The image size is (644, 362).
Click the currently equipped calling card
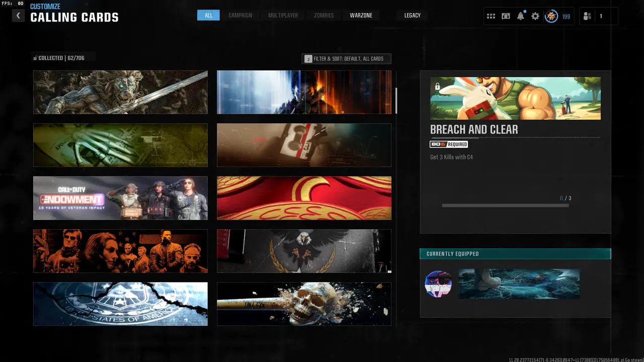point(519,284)
